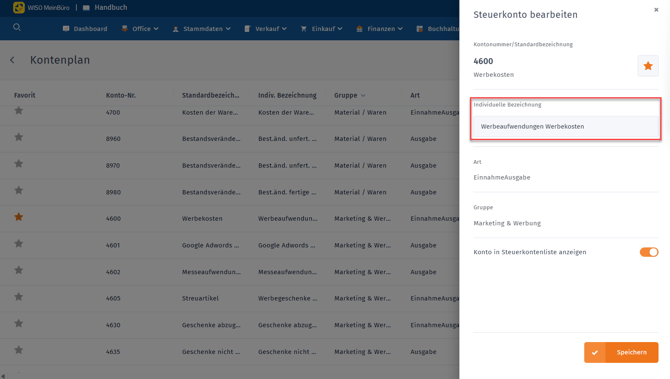Mark account 8970 as favorite
The height and width of the screenshot is (379, 670).
pyautogui.click(x=18, y=164)
